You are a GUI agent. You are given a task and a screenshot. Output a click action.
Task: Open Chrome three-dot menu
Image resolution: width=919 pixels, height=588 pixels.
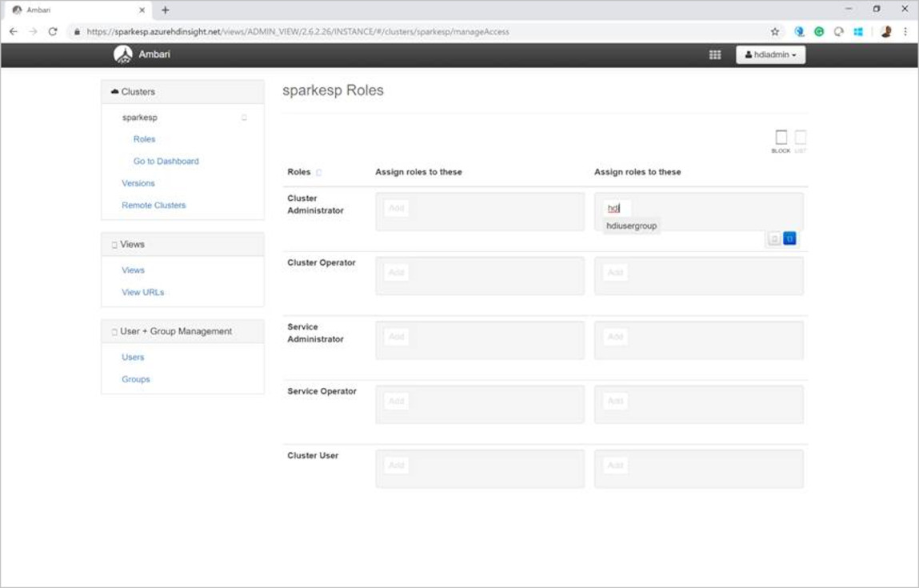coord(905,32)
